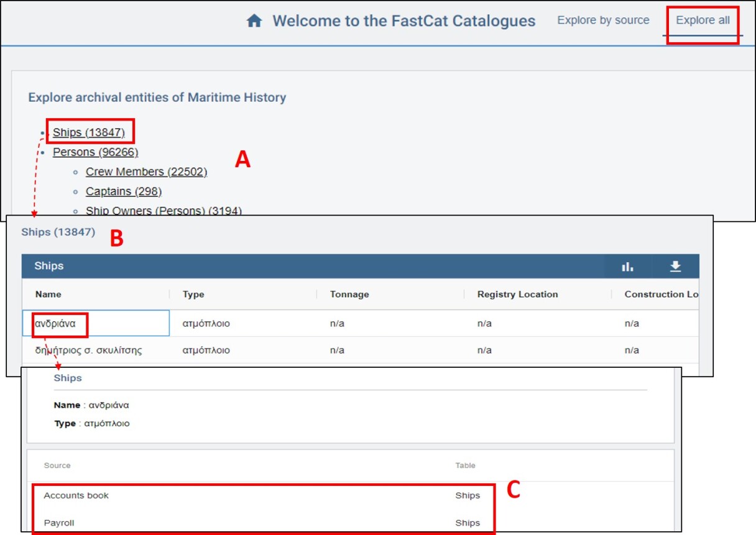The width and height of the screenshot is (756, 535).
Task: Open the Persons (96266) link
Action: tap(95, 152)
